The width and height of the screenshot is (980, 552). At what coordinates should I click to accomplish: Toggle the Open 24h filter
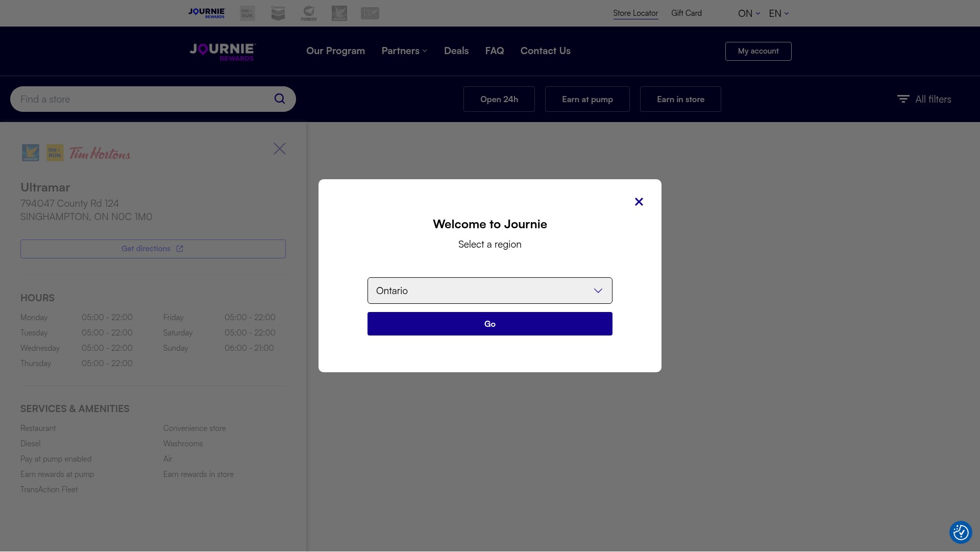coord(499,99)
